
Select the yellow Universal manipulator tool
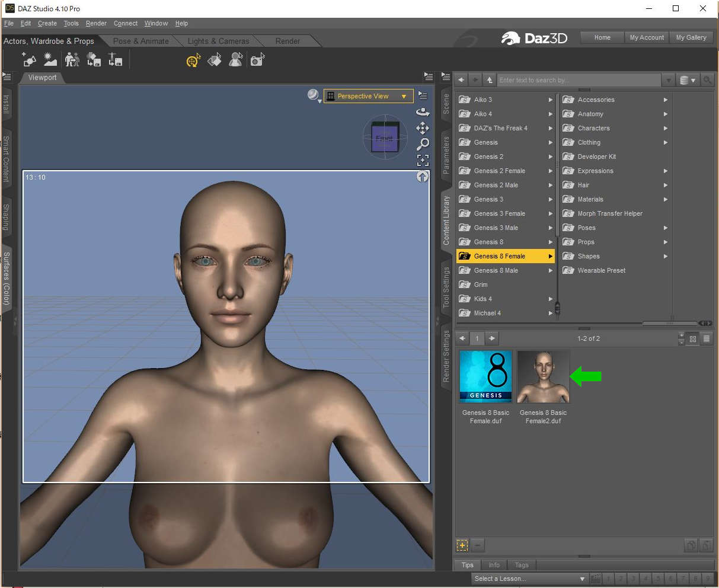point(193,60)
